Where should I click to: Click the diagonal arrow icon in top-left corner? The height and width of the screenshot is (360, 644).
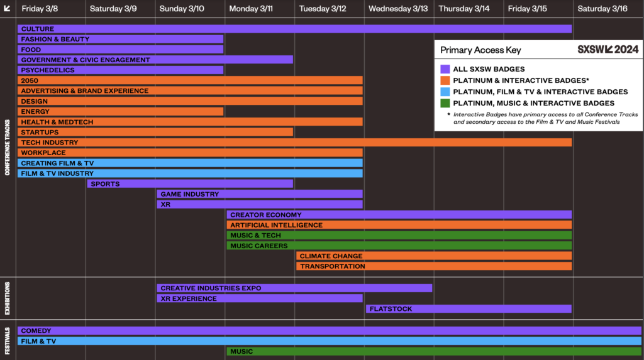click(x=8, y=8)
